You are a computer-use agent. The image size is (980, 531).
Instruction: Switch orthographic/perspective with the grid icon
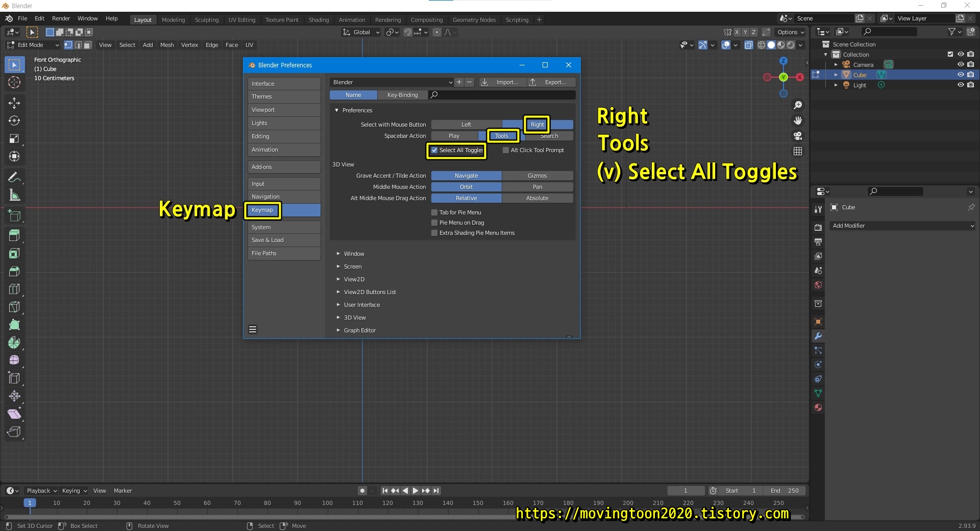click(798, 151)
